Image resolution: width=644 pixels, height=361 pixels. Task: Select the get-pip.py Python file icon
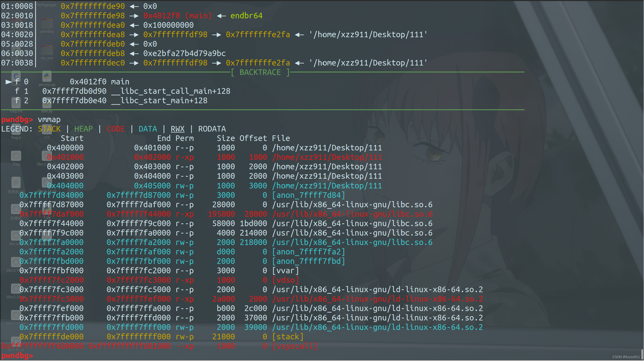(x=47, y=76)
